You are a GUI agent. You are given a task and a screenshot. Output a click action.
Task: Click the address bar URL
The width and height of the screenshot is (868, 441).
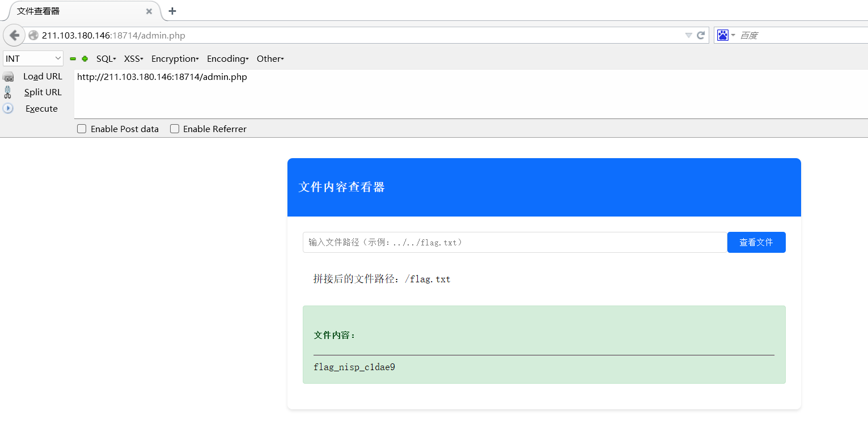(x=113, y=35)
